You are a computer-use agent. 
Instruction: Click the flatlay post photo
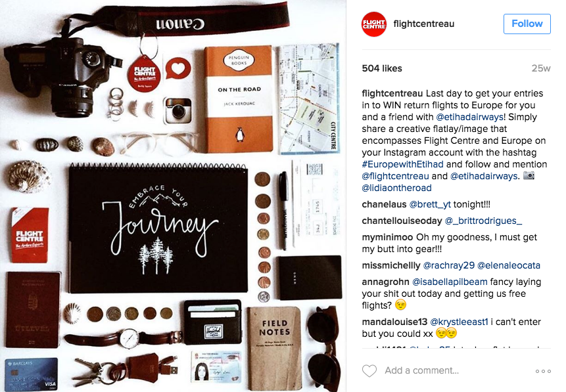coord(173,196)
